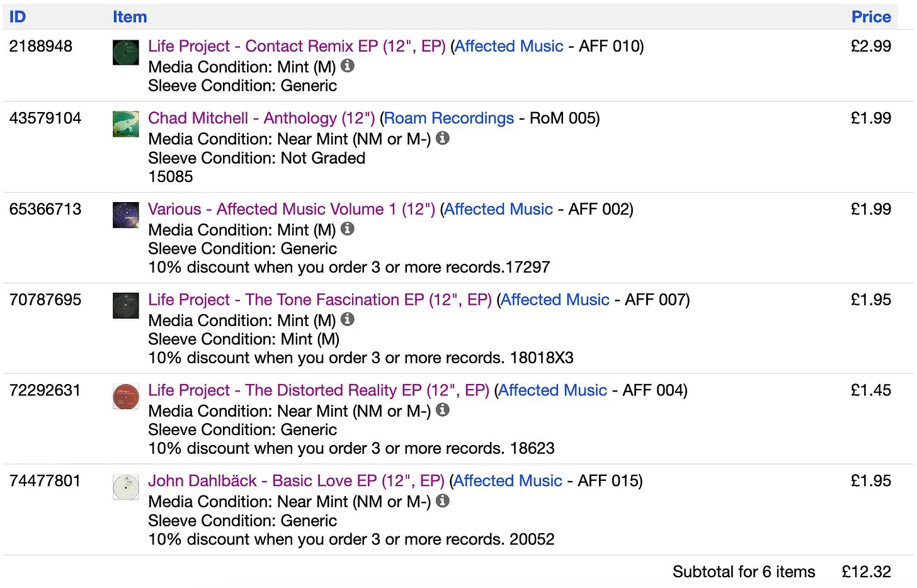Click info icon for Basic Love EP condition
The image size is (917, 588).
[443, 500]
